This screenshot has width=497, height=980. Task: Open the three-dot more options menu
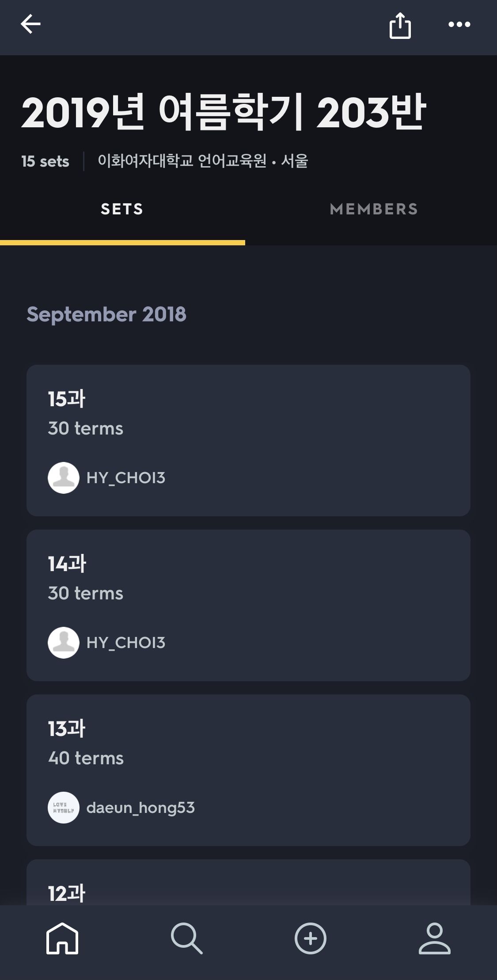(459, 25)
